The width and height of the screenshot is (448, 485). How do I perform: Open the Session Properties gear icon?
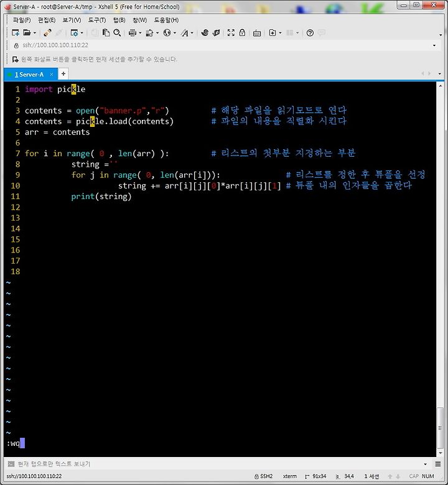click(74, 32)
